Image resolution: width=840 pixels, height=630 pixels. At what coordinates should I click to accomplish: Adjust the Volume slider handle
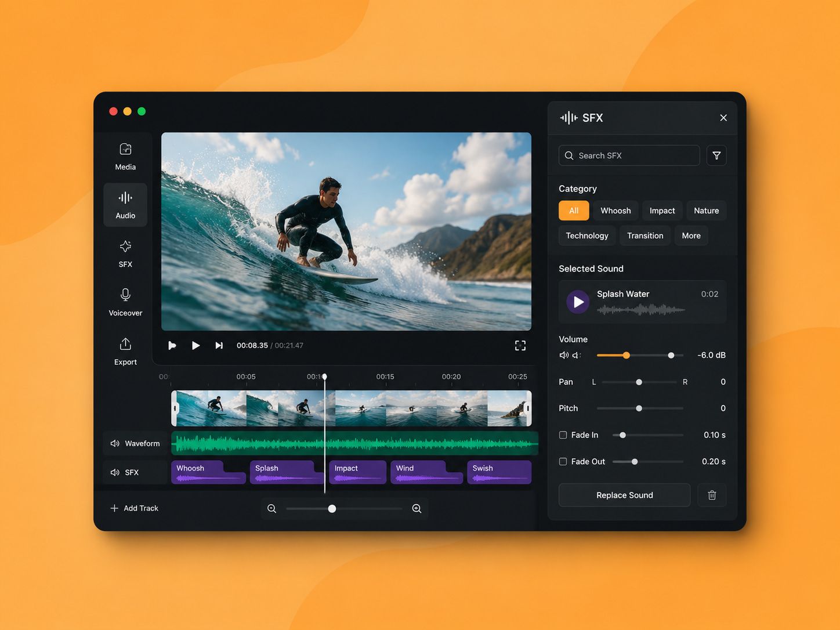coord(626,355)
